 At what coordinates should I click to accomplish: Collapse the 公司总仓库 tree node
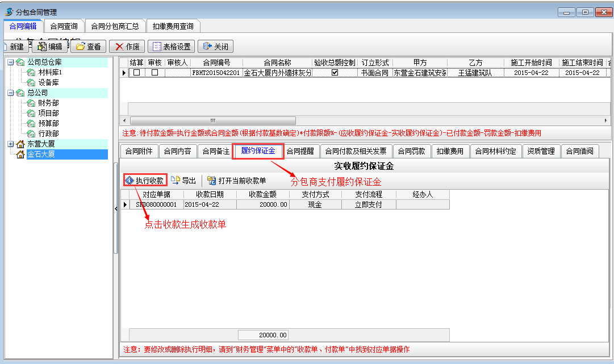click(x=11, y=62)
